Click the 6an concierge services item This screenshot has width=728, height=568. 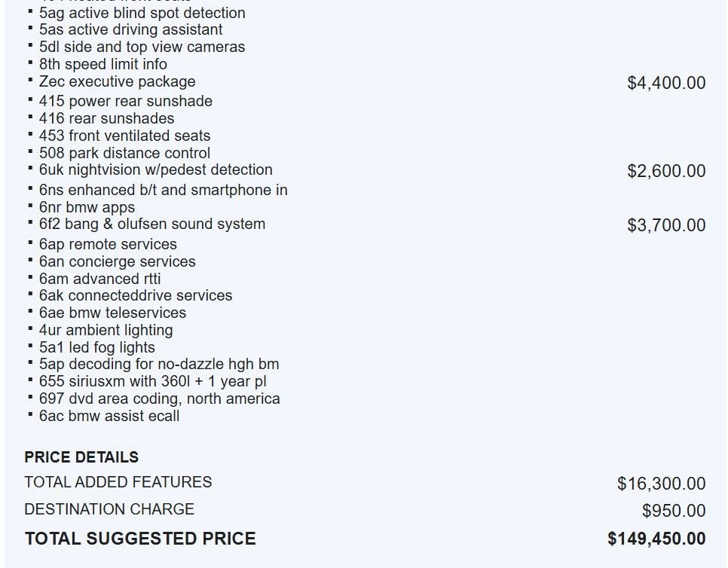coord(117,261)
